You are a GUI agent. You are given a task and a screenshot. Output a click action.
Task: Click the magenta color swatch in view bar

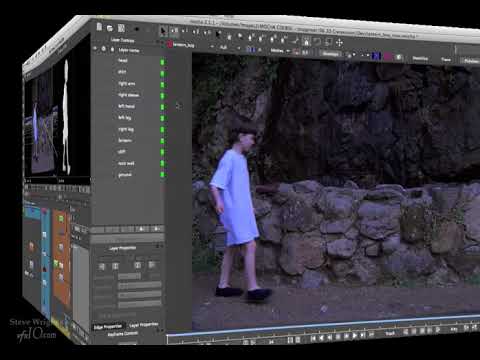(x=388, y=56)
